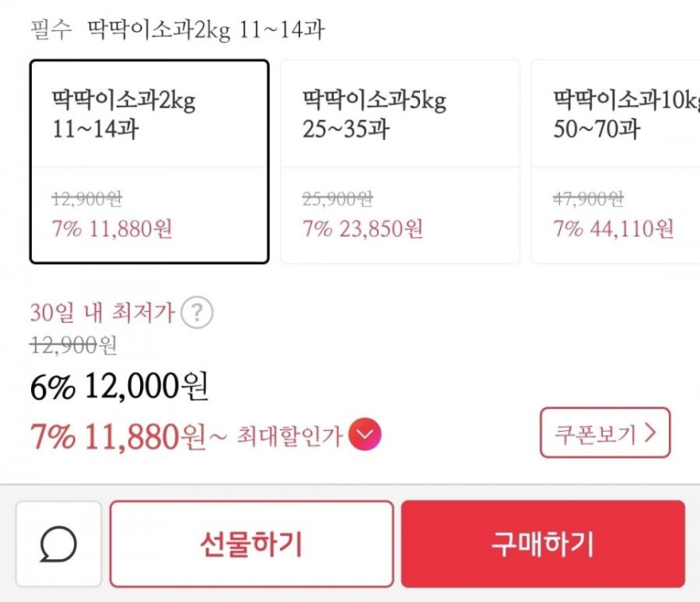Click the crossed-out 47,900원 original price
This screenshot has width=700, height=602.
pos(588,200)
